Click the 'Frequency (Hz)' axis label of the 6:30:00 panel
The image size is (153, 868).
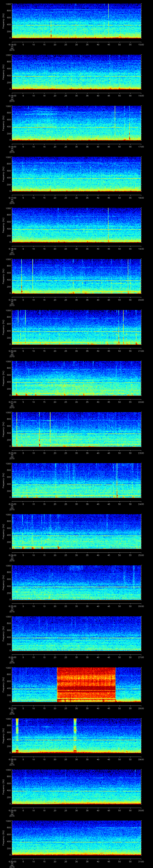[3, 838]
